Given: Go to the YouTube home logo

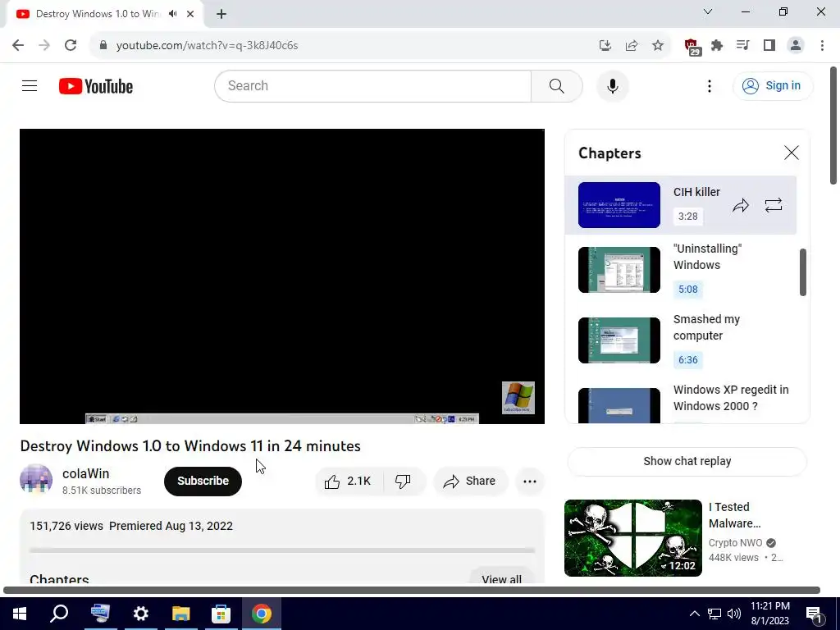Looking at the screenshot, I should point(96,86).
